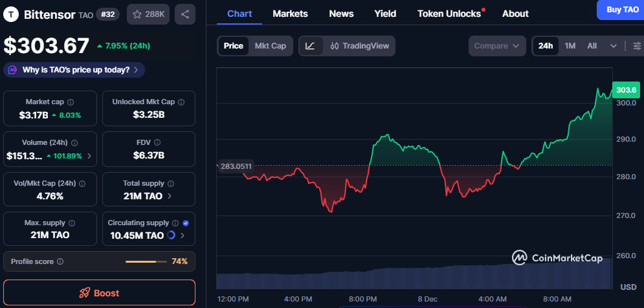Open the Token Unlocks tab
The image size is (644, 308).
point(449,14)
